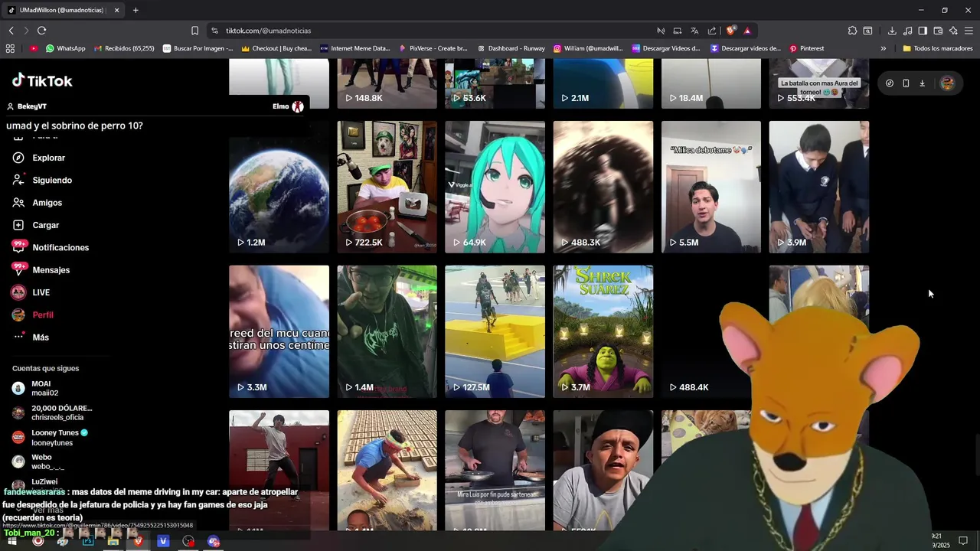Click the share page icon

point(712,31)
